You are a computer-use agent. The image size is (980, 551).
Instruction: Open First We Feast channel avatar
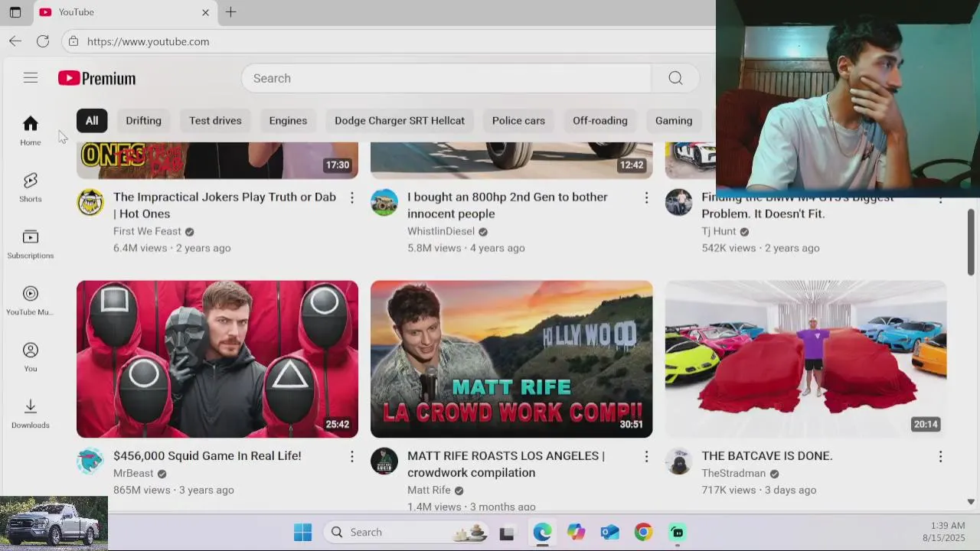(x=90, y=202)
